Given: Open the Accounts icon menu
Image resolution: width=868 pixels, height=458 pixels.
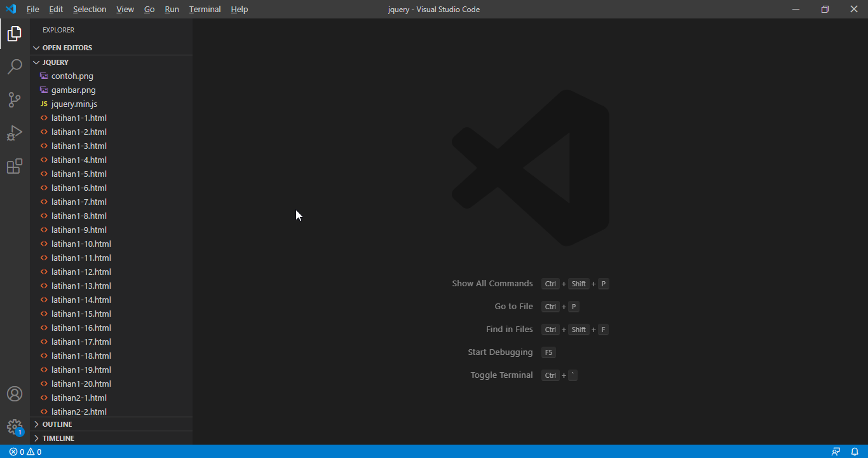Looking at the screenshot, I should pyautogui.click(x=15, y=394).
